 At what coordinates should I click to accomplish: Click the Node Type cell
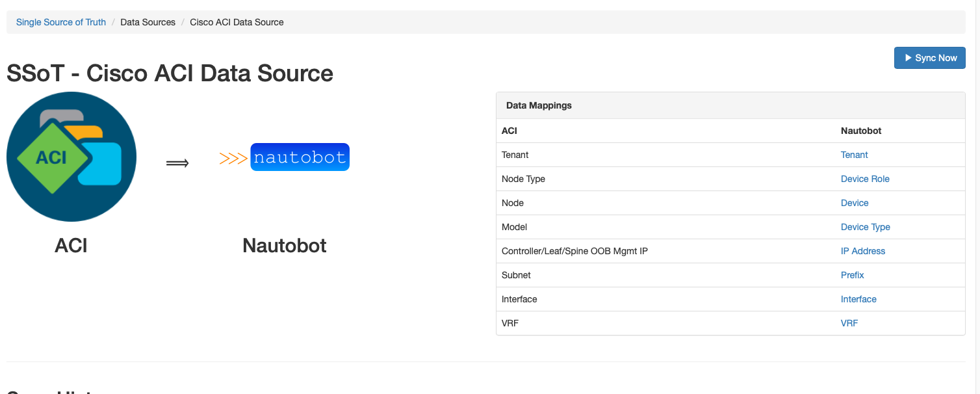tap(666, 179)
